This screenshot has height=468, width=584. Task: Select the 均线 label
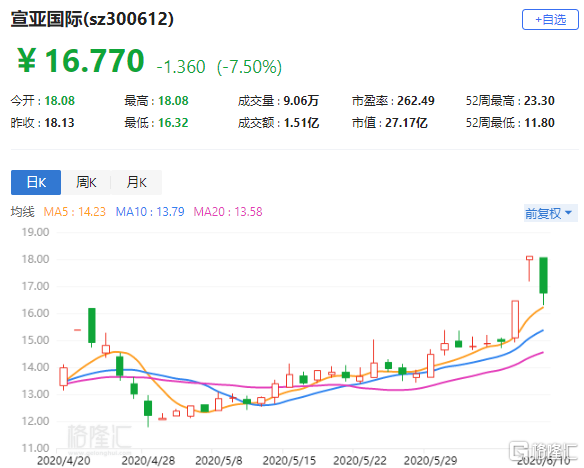(x=22, y=212)
